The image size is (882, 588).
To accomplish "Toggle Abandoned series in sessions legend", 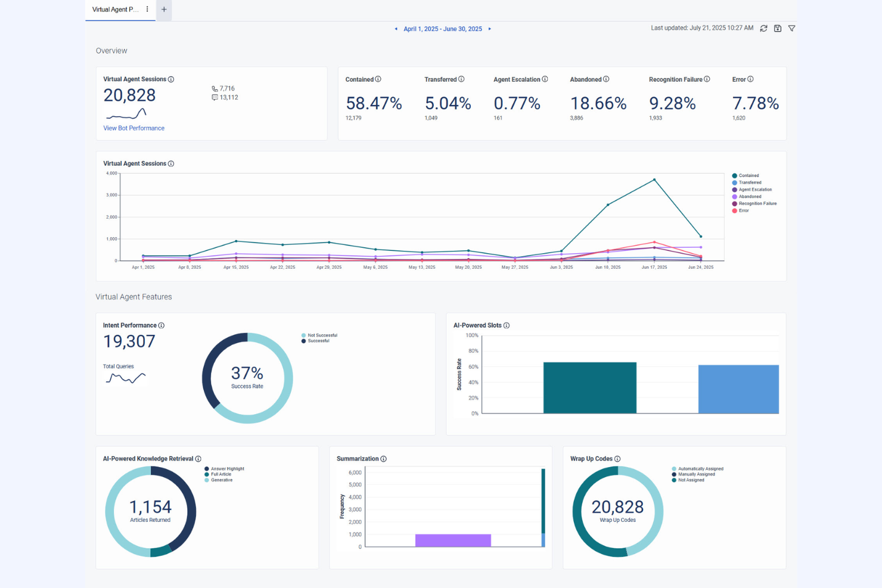I will [747, 197].
